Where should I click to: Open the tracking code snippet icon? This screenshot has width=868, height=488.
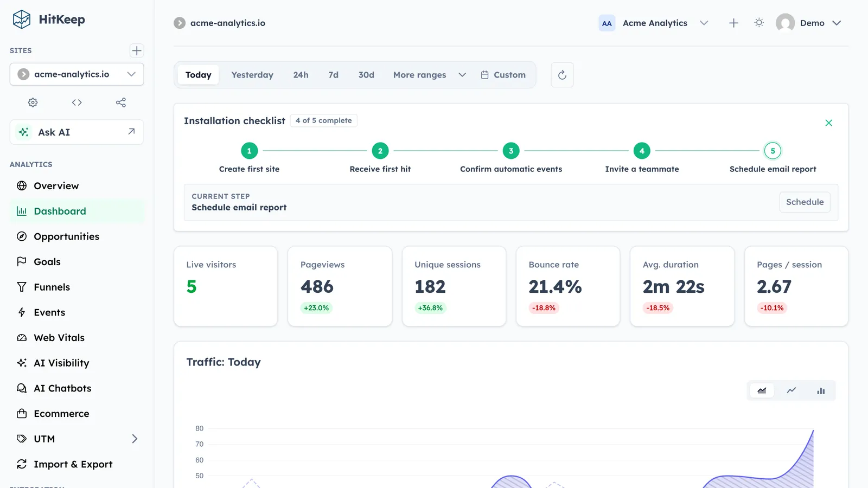pyautogui.click(x=77, y=102)
